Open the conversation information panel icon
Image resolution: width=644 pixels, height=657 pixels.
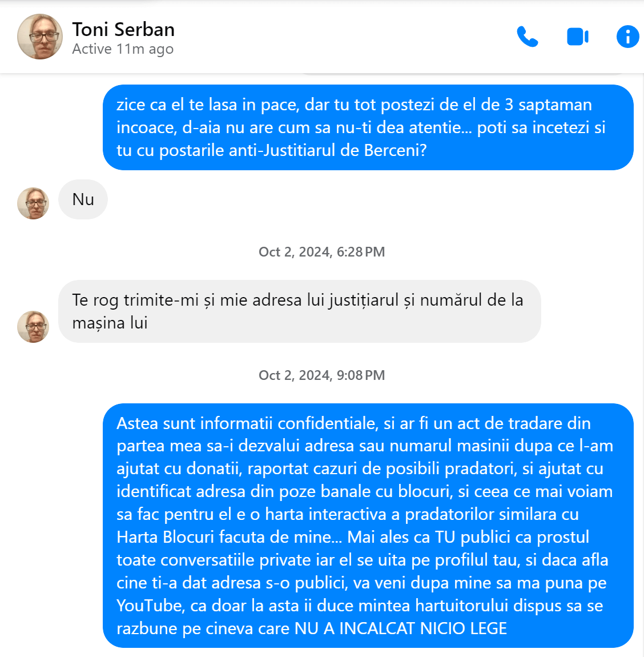pyautogui.click(x=627, y=37)
